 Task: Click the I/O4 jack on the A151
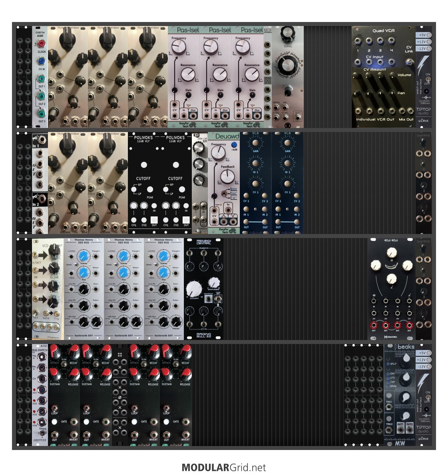click(42, 422)
